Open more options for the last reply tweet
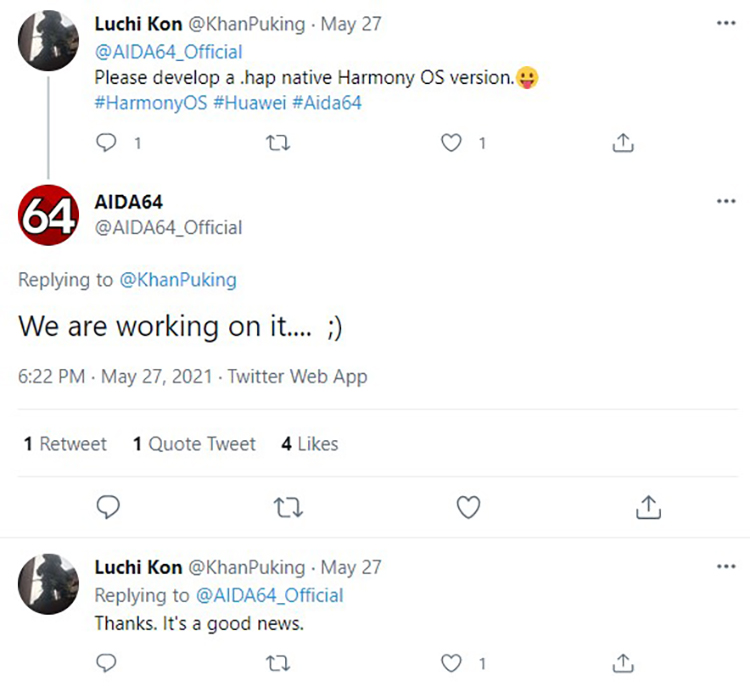The image size is (750, 686). tap(726, 567)
